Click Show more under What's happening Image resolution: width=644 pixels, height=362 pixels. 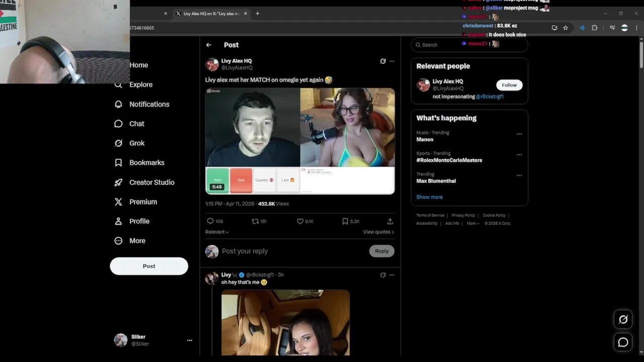coord(429,197)
